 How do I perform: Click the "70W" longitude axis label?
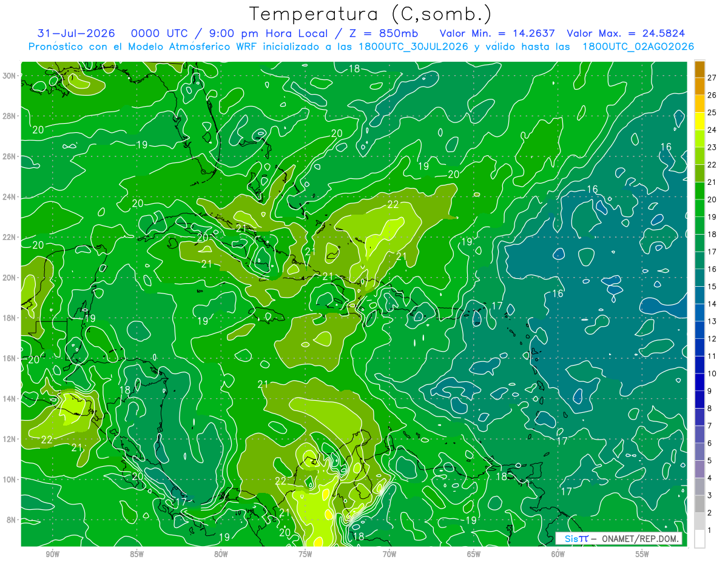tap(389, 554)
